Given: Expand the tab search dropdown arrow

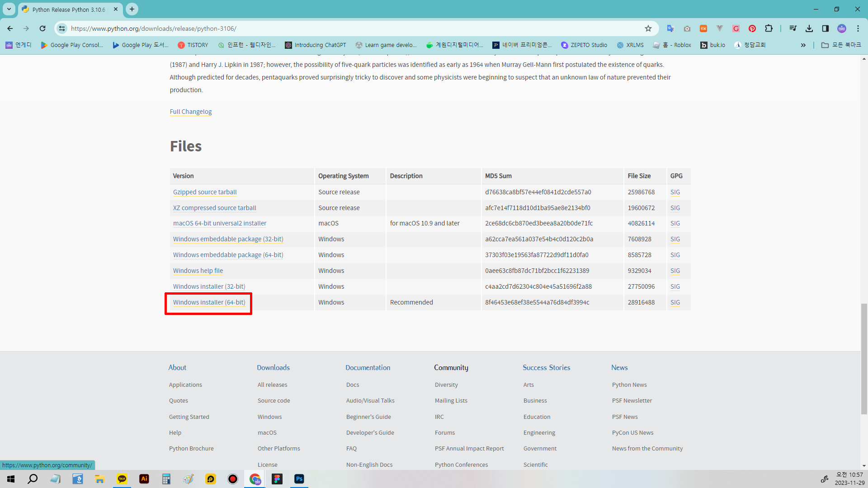Looking at the screenshot, I should (x=9, y=9).
